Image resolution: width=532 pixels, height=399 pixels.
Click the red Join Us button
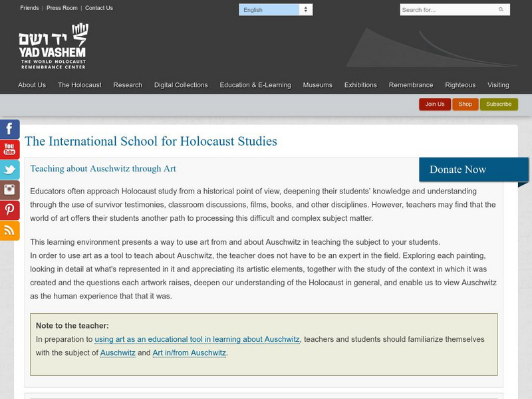[435, 104]
